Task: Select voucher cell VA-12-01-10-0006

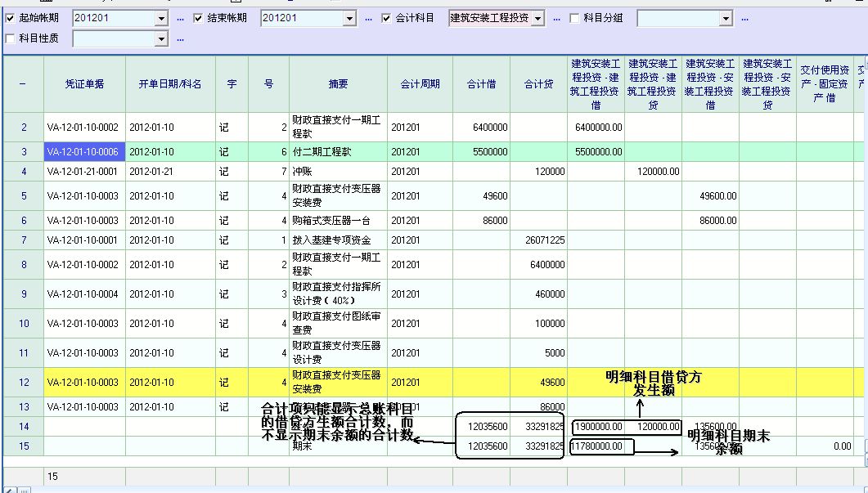Action: point(84,152)
